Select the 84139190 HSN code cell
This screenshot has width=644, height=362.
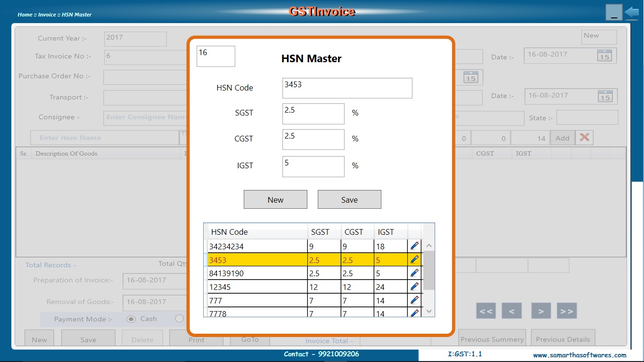257,273
